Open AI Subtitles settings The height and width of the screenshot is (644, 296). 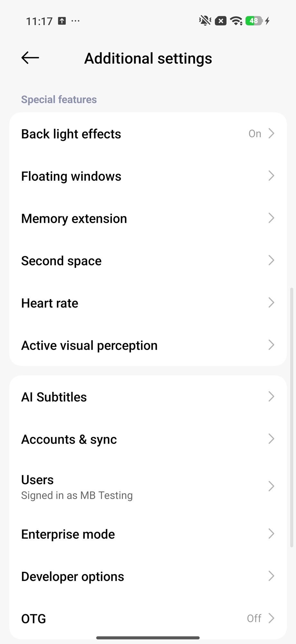click(x=148, y=397)
